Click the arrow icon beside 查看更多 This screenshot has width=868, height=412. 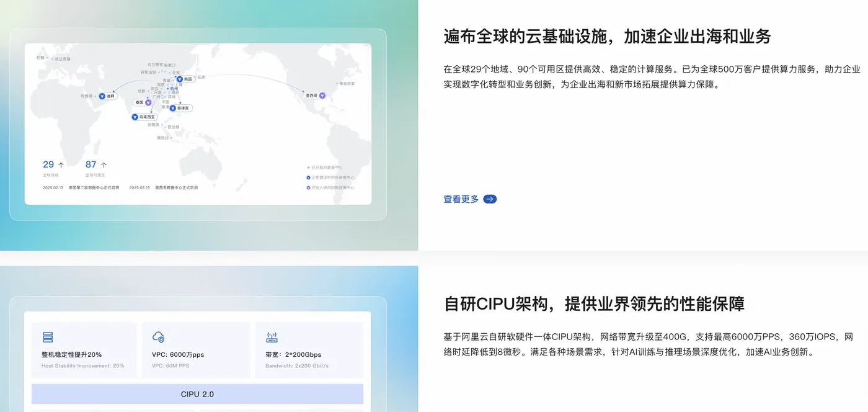(x=490, y=199)
